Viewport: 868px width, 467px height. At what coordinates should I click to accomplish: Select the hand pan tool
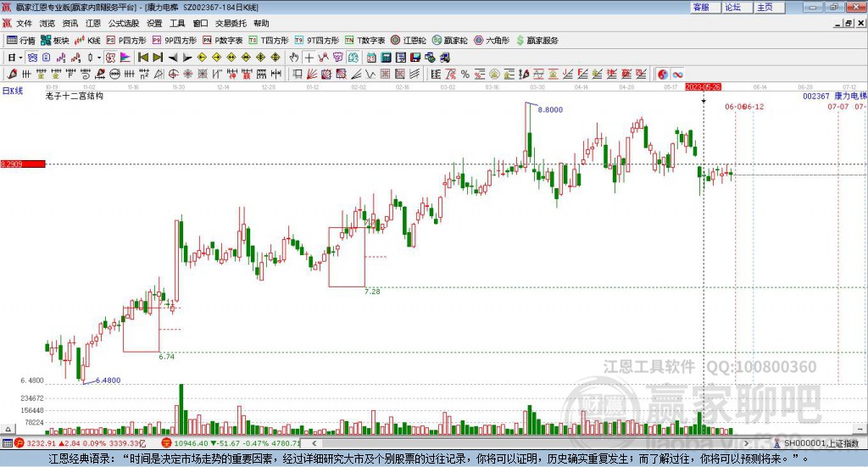point(294,58)
